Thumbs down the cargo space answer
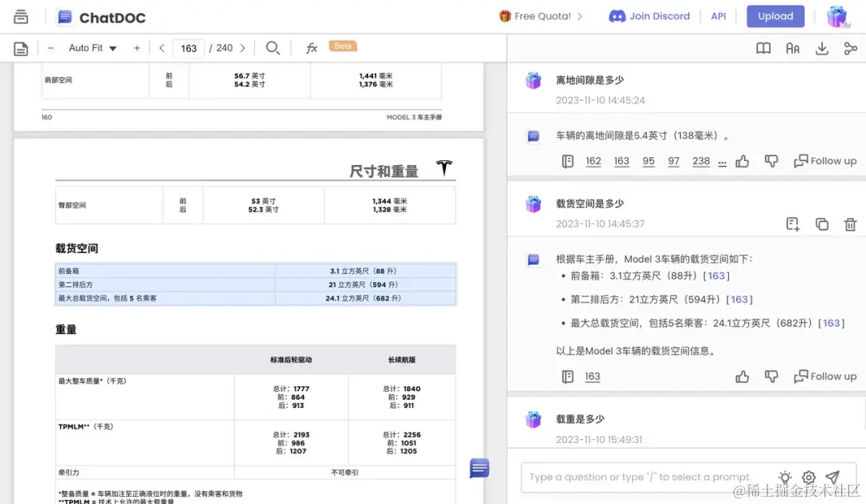 coord(771,376)
